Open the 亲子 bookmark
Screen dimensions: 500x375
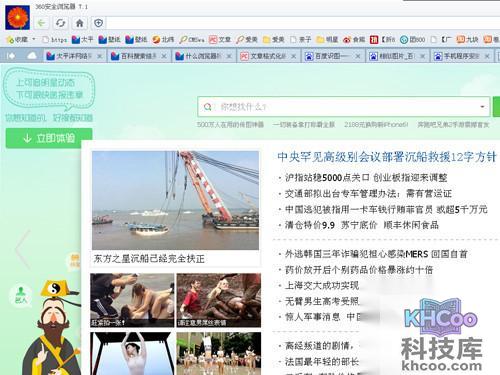pyautogui.click(x=301, y=40)
